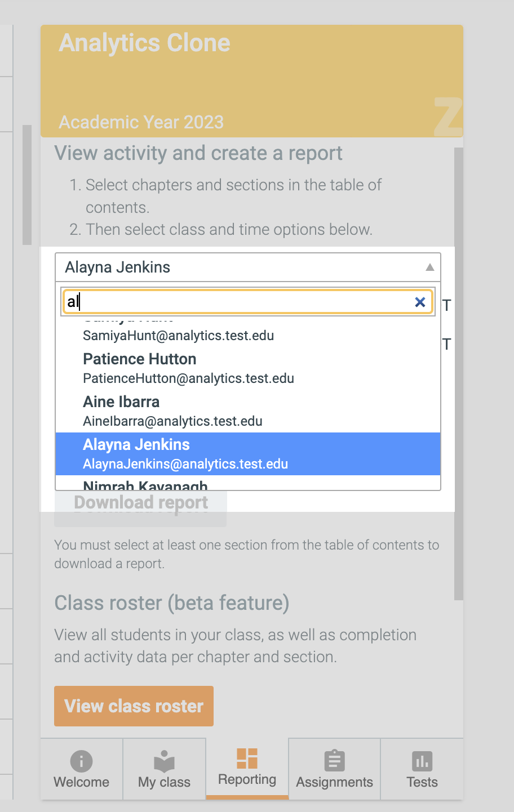The width and height of the screenshot is (514, 812).
Task: Switch to the My class tab label
Action: click(165, 782)
